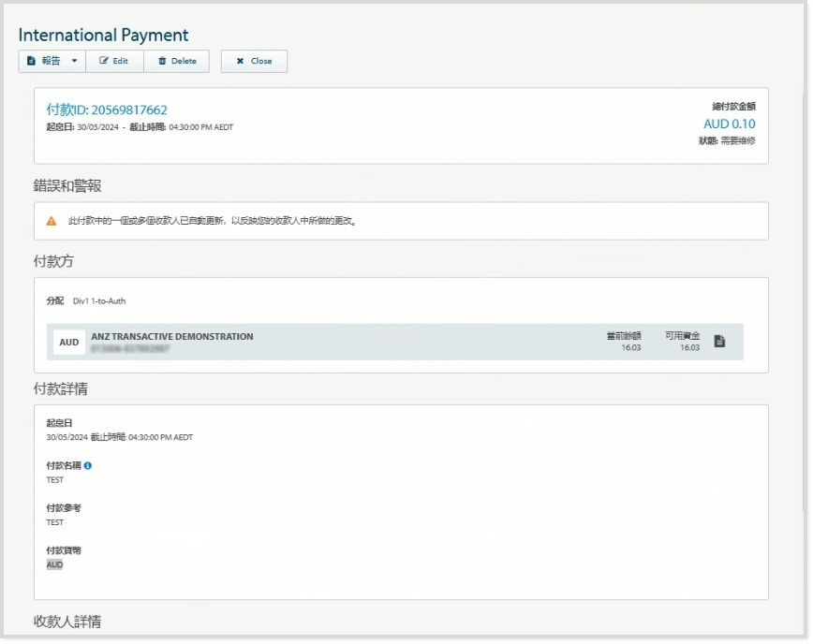Viewport: 813px width, 644px height.
Task: Select the highlighted AUD payment currency value
Action: tap(54, 565)
